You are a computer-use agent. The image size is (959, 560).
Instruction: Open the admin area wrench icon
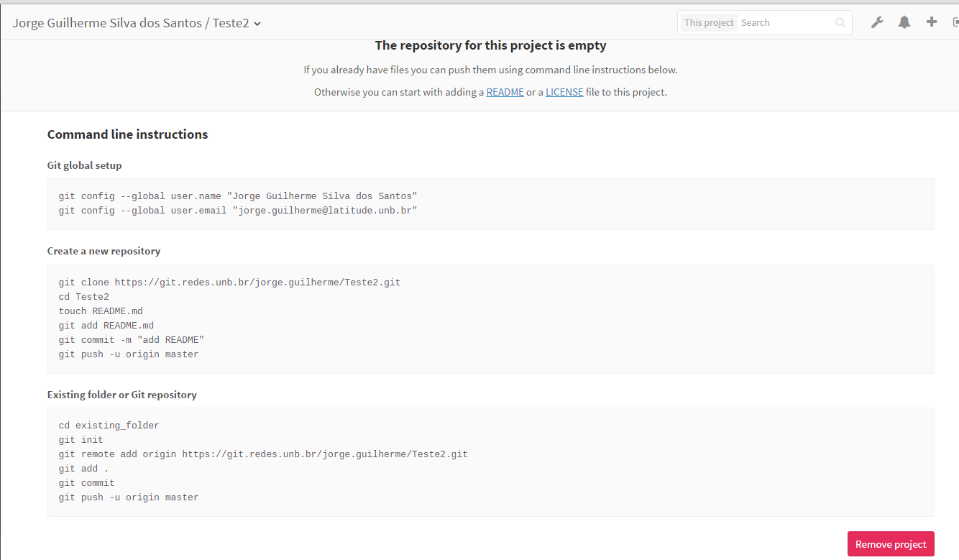pyautogui.click(x=876, y=22)
